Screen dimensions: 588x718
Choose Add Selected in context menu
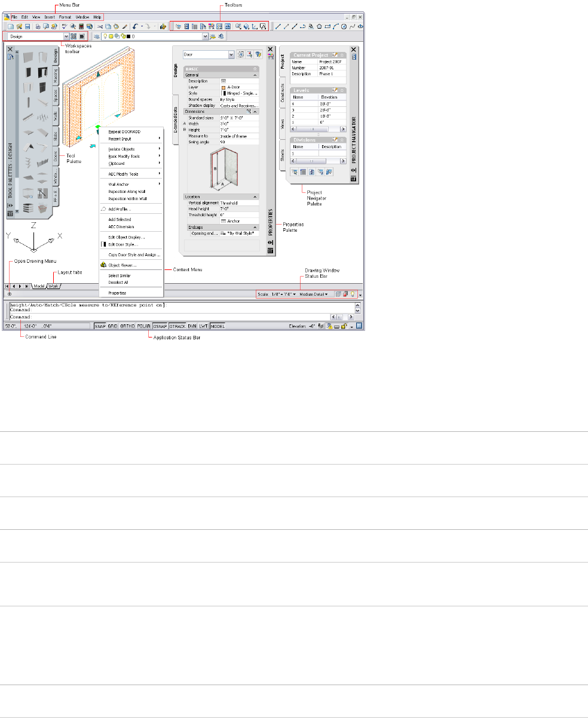120,219
